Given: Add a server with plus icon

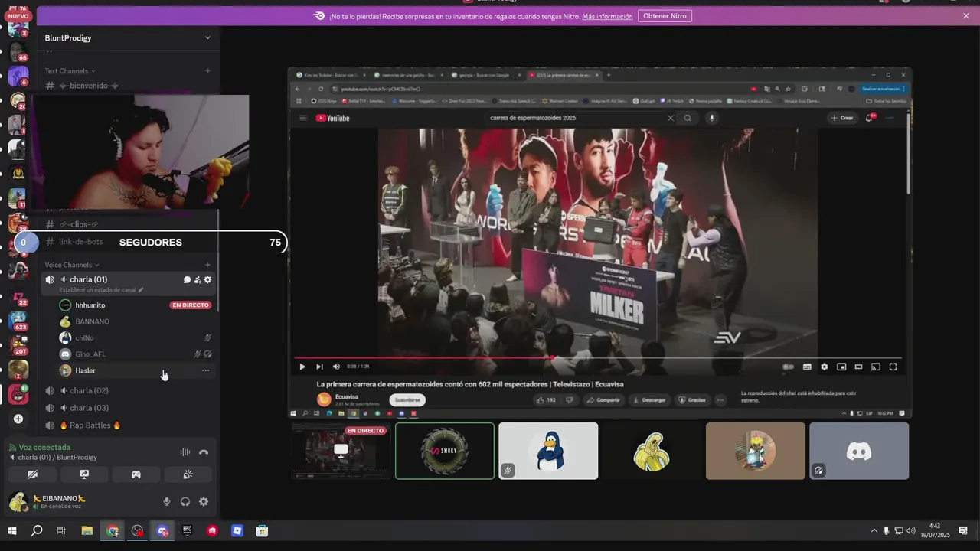Looking at the screenshot, I should click(18, 419).
